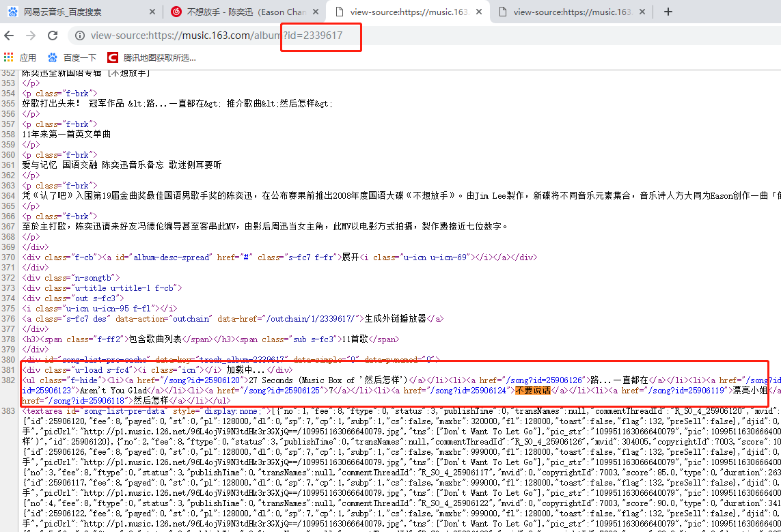Image resolution: width=781 pixels, height=532 pixels.
Task: Click the 11首歌 text on line 378
Action: [355, 339]
